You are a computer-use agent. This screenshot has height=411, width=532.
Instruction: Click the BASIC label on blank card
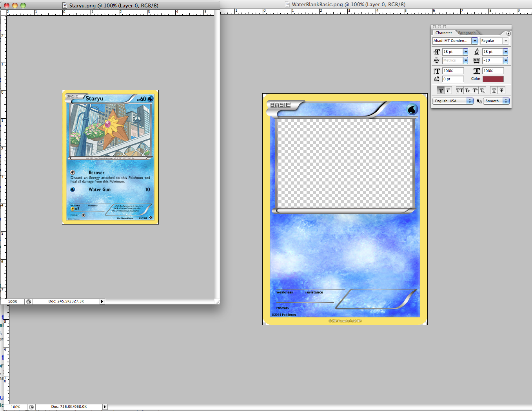pos(280,105)
